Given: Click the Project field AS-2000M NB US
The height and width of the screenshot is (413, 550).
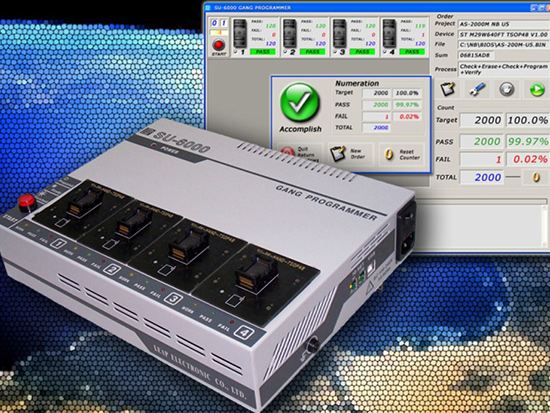Looking at the screenshot, I should point(504,24).
